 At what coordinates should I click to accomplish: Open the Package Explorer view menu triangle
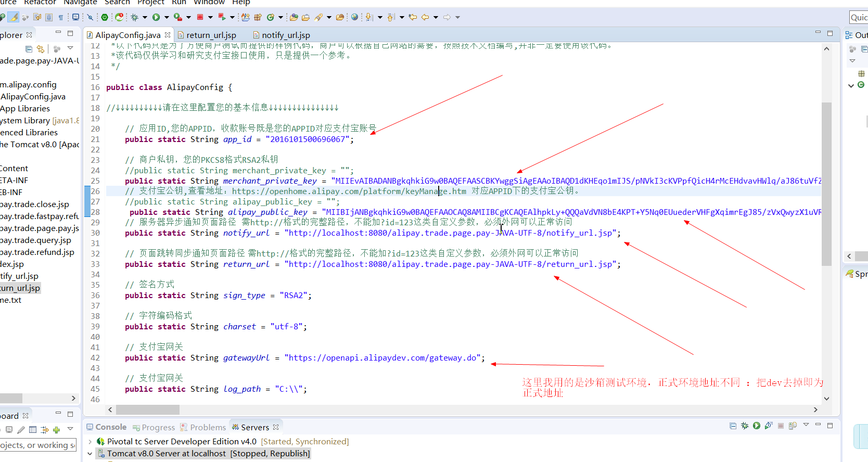[x=70, y=48]
